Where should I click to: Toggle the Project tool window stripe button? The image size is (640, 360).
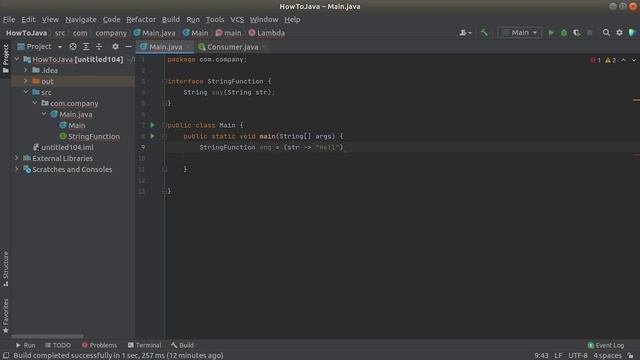coord(5,59)
